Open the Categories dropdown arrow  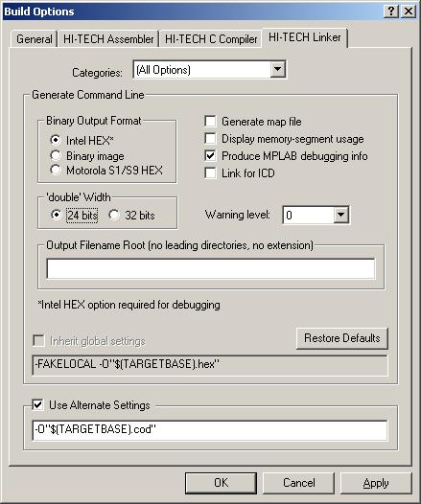point(277,69)
